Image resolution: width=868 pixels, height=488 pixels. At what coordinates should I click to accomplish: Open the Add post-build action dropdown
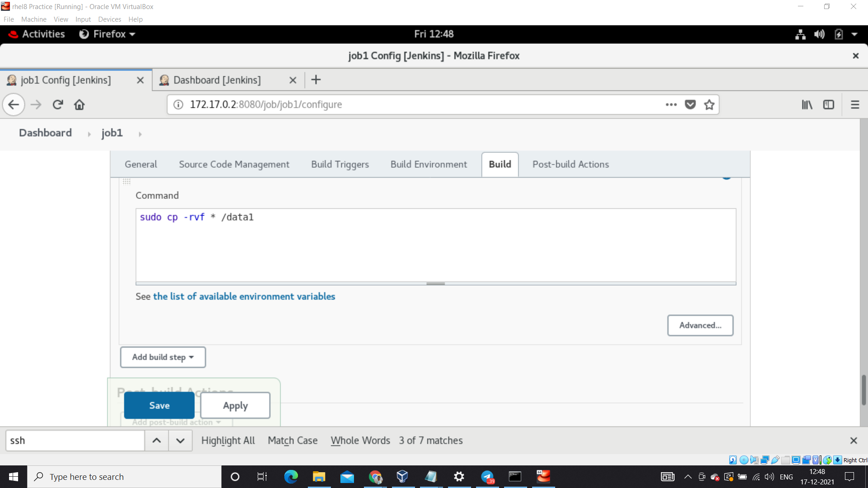[176, 422]
